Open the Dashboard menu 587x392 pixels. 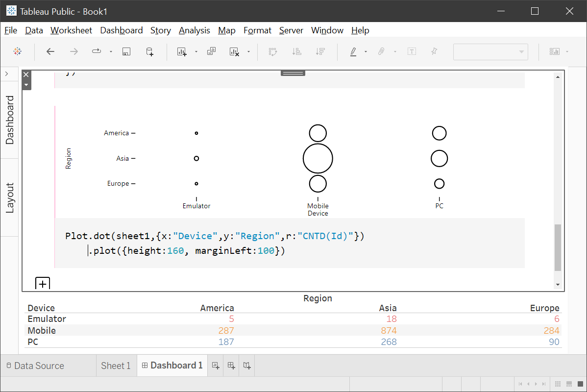121,30
